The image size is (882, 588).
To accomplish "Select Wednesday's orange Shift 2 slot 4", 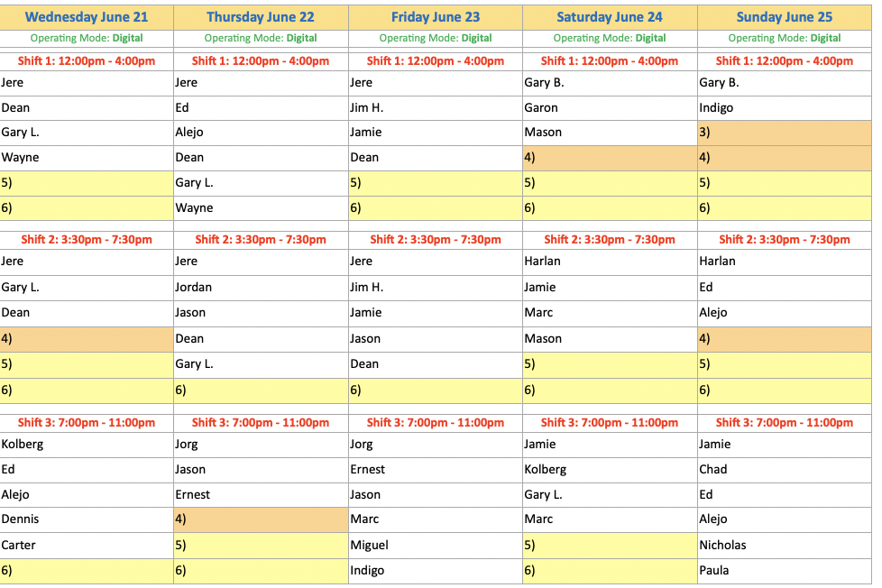I will (x=87, y=339).
